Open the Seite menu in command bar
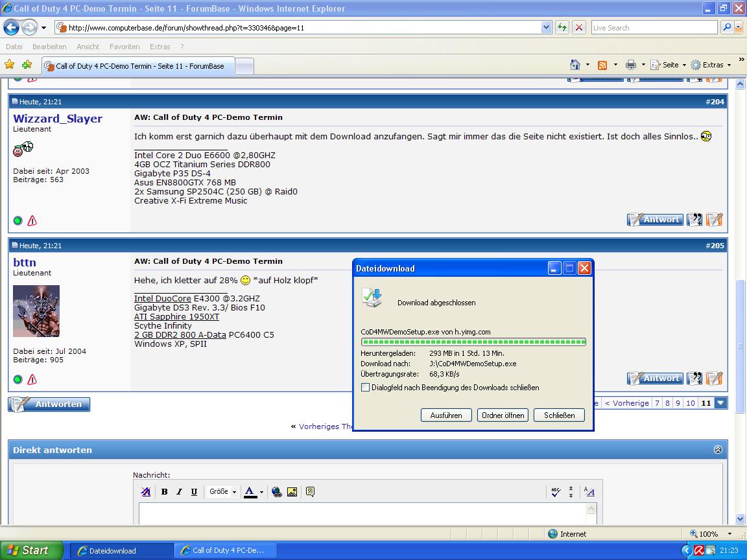 point(669,65)
